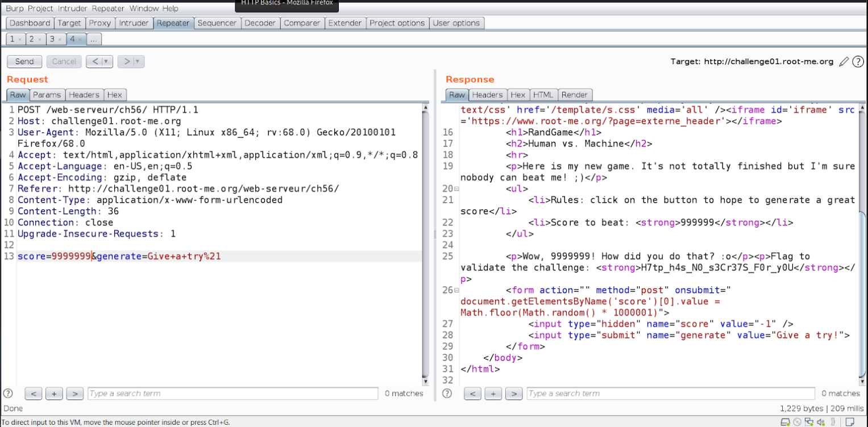Open the Repeater menu in the menu bar
The image size is (868, 427).
108,8
